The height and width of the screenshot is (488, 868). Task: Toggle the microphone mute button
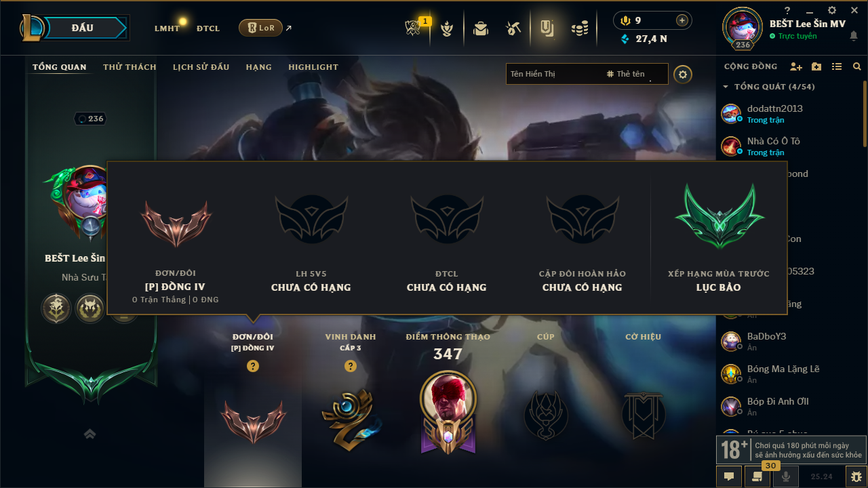(x=786, y=476)
